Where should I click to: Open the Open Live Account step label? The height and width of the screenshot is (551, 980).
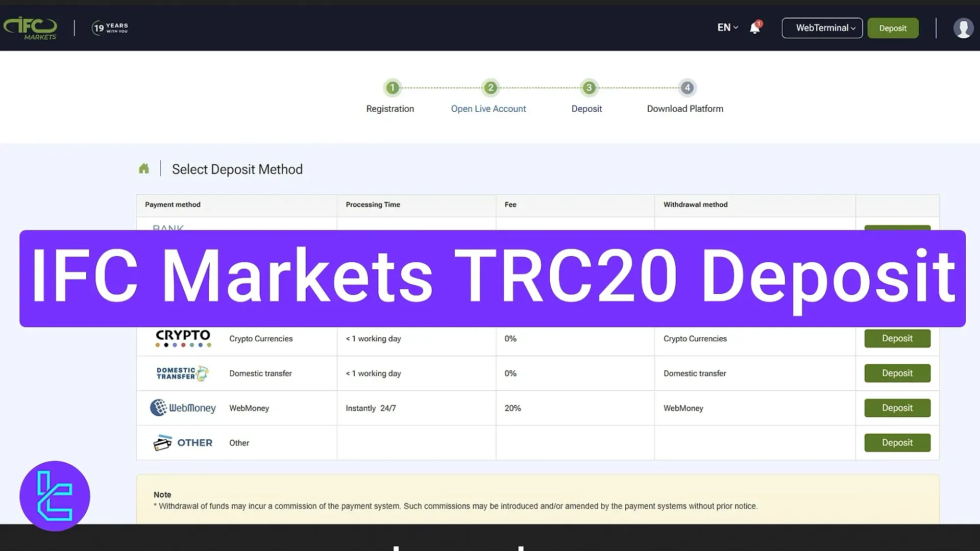[x=488, y=109]
